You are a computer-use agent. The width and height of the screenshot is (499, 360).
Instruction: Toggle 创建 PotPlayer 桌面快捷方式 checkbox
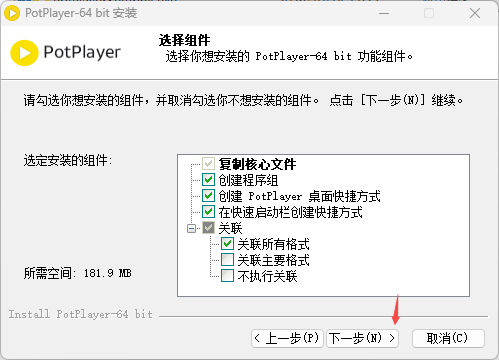pos(208,195)
